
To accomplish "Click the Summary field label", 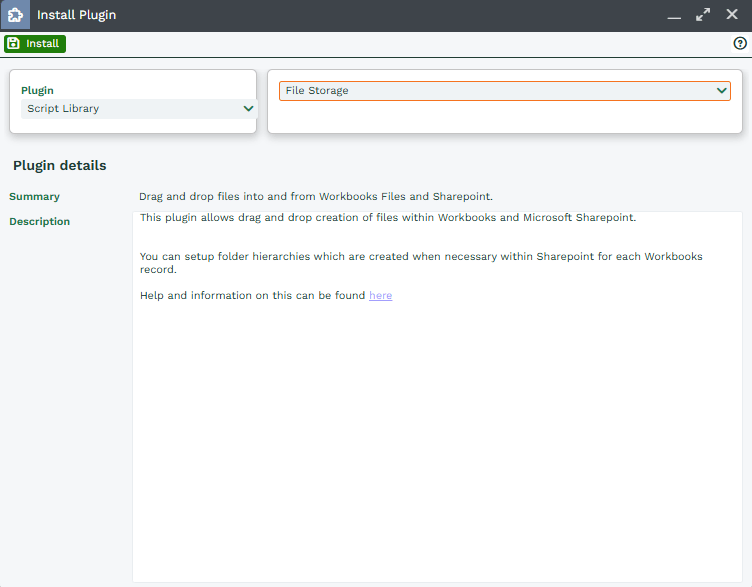I will [x=34, y=197].
